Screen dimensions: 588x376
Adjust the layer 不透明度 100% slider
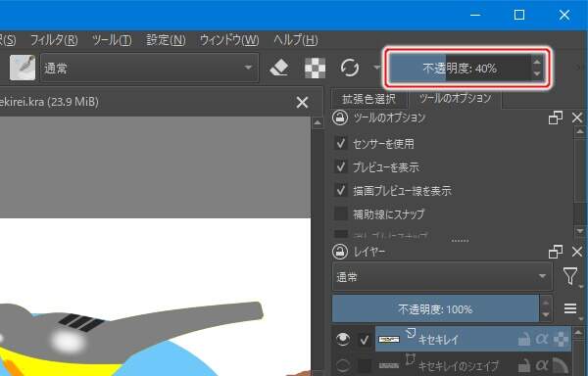pos(435,309)
